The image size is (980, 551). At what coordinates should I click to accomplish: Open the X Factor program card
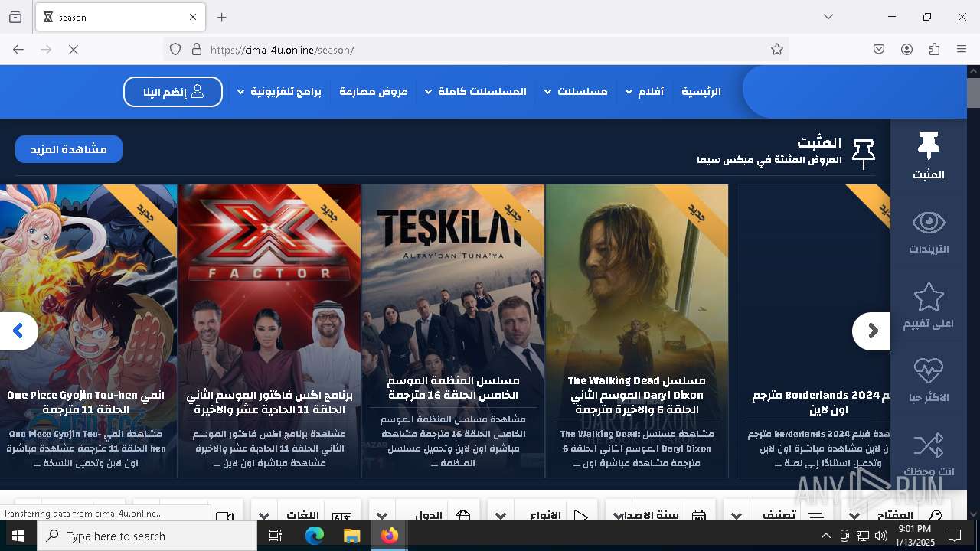point(269,331)
